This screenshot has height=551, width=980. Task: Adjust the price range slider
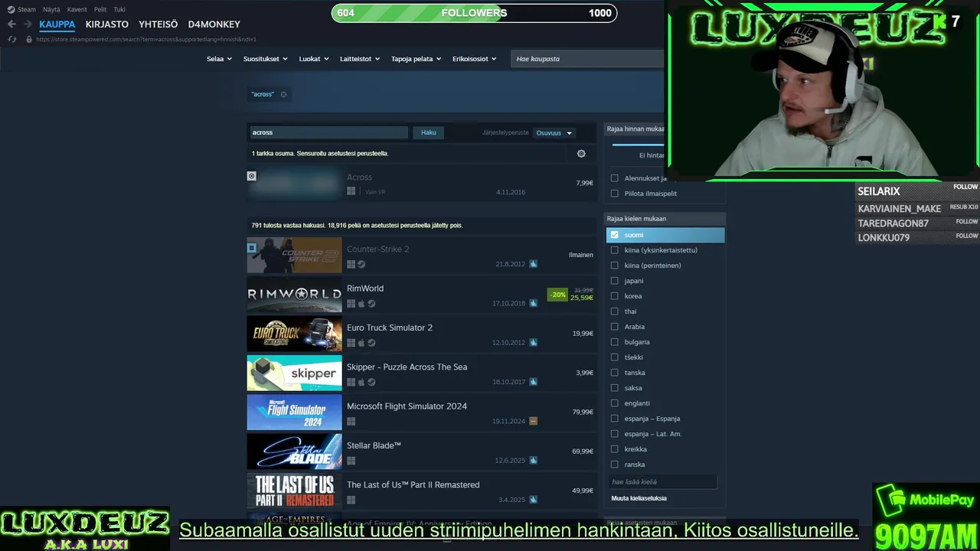coord(638,144)
